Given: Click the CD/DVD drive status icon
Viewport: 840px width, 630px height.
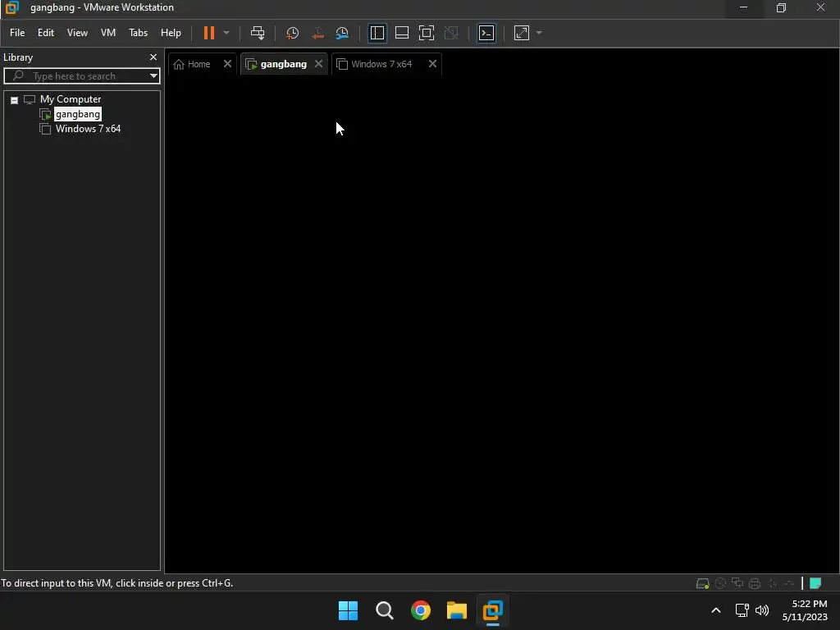Looking at the screenshot, I should pos(720,583).
